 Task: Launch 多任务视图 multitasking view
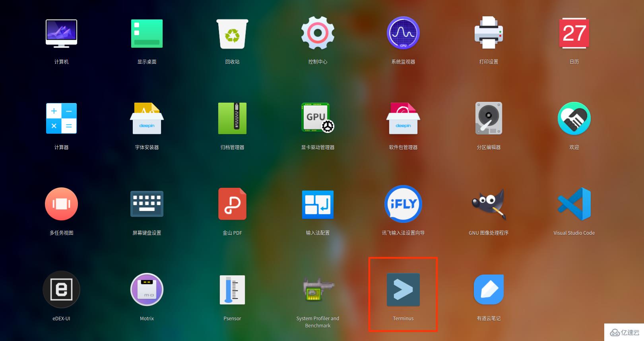pos(61,204)
